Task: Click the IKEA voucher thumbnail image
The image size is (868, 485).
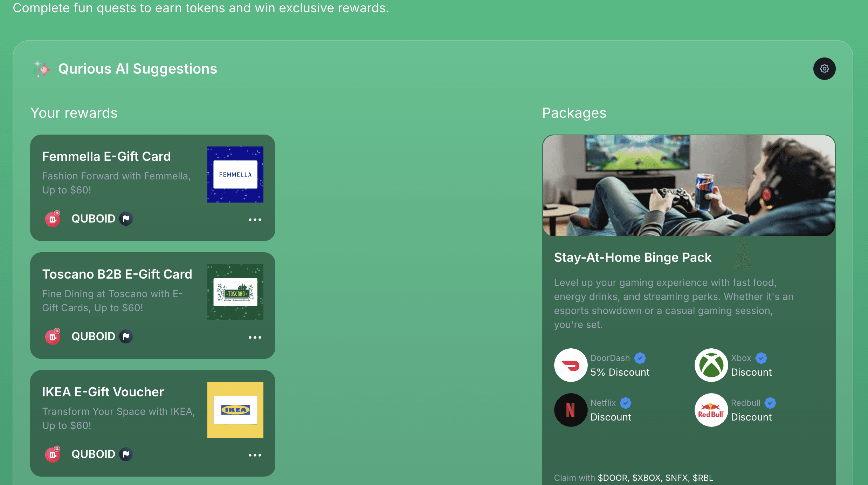Action: (235, 410)
